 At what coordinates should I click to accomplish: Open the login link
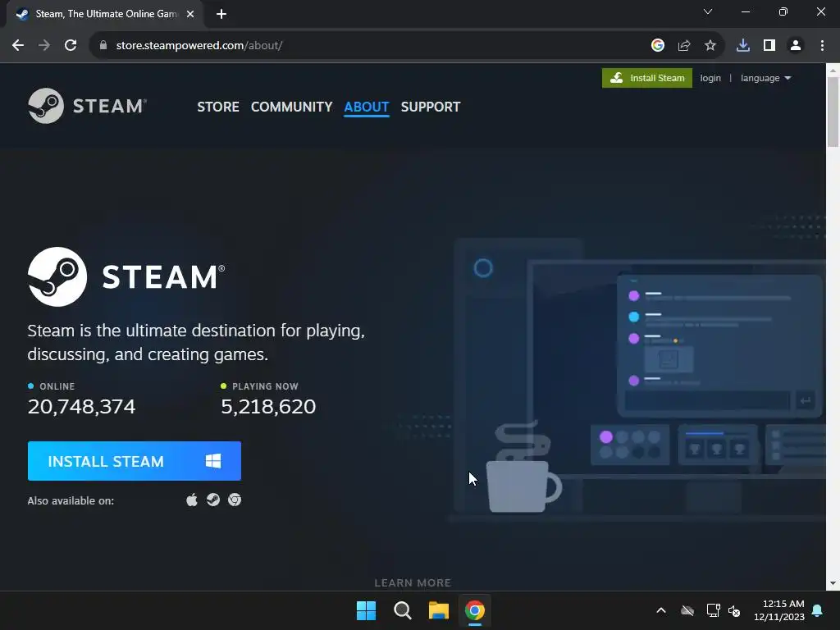(x=710, y=78)
